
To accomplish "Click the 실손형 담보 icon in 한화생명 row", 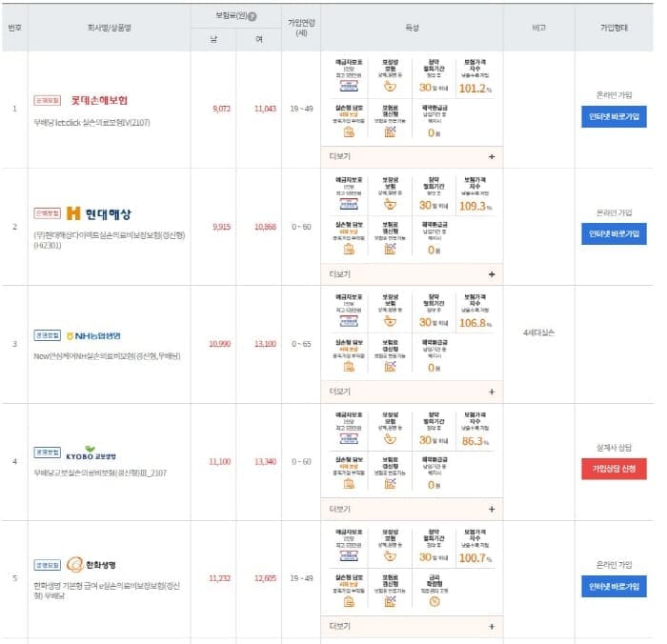I will point(349,601).
